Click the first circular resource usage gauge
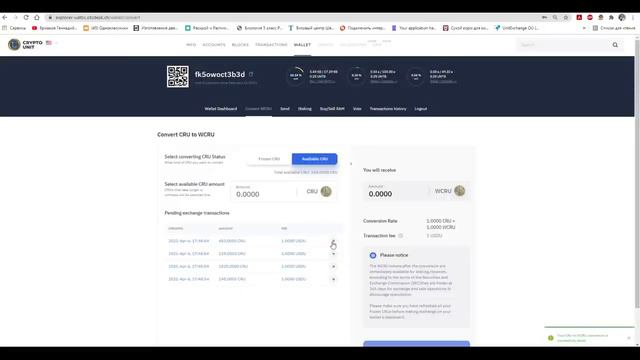The height and width of the screenshot is (360, 640). [x=296, y=76]
